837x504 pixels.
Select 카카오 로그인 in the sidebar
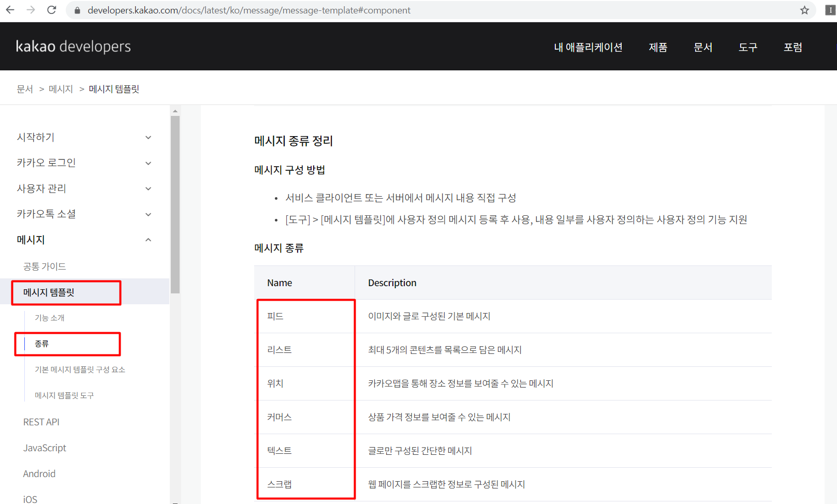tap(46, 162)
